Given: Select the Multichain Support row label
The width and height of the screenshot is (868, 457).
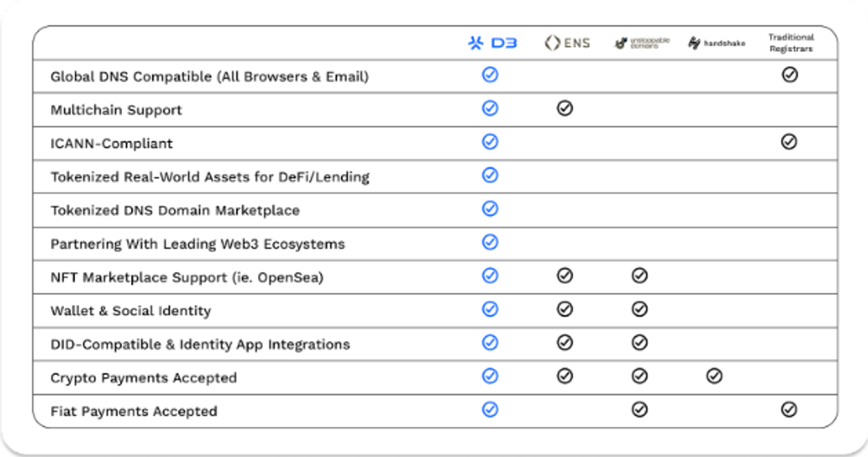Looking at the screenshot, I should 116,110.
